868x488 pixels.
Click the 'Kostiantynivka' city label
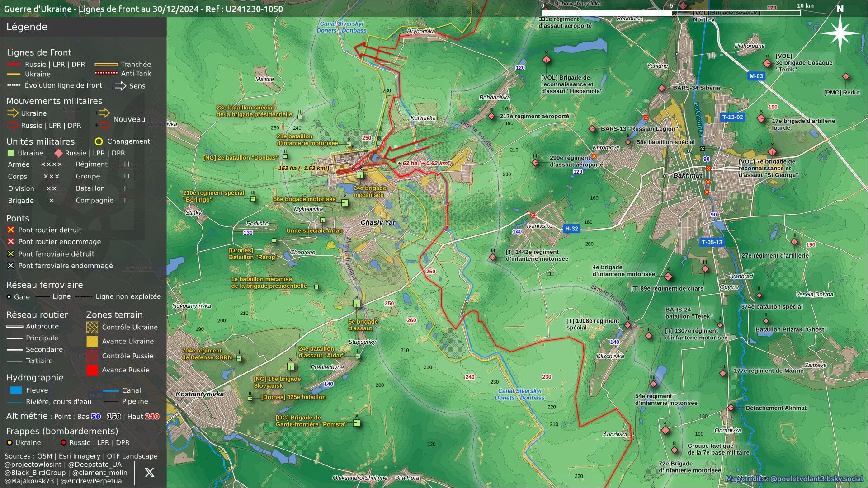(199, 394)
